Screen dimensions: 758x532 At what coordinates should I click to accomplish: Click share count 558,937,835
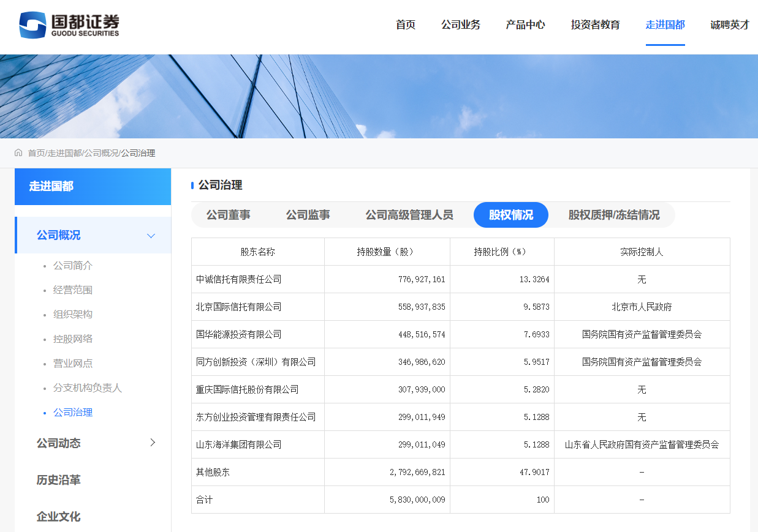[x=422, y=307]
